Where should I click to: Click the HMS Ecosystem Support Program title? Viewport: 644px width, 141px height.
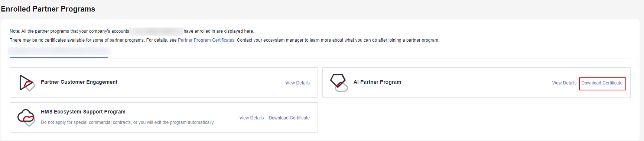click(83, 112)
